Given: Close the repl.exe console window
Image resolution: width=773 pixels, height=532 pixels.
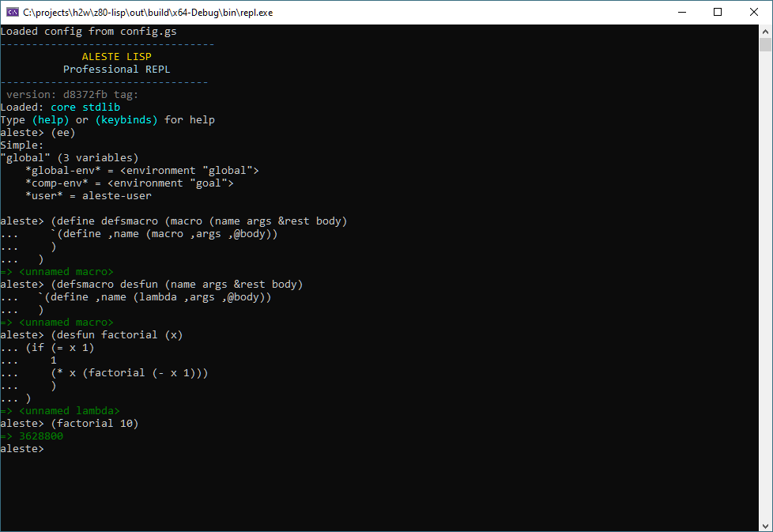Looking at the screenshot, I should point(754,12).
